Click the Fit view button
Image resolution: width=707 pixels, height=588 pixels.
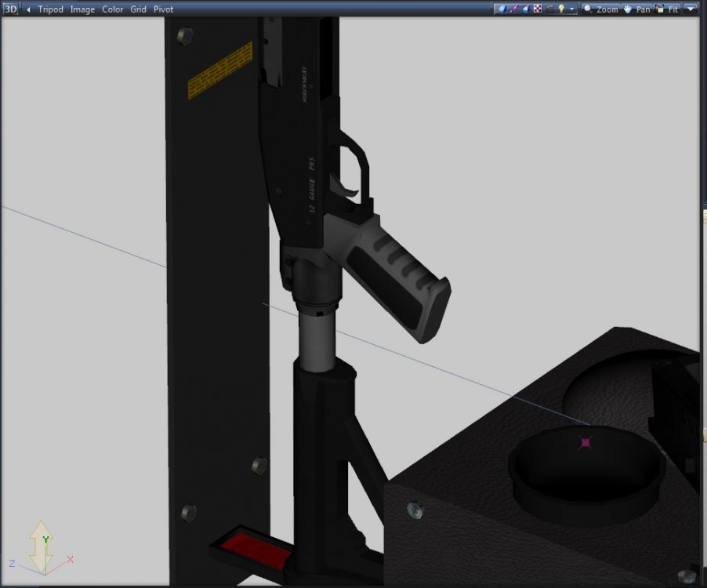pyautogui.click(x=667, y=9)
